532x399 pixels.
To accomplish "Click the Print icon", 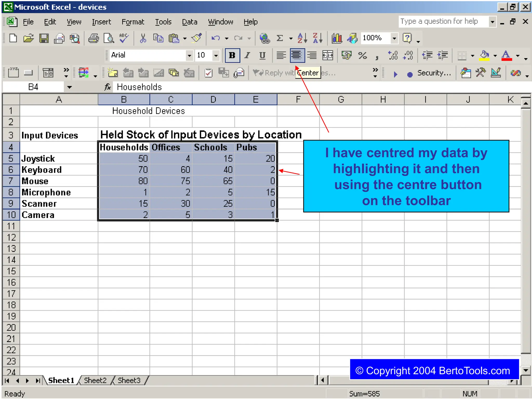I will (93, 38).
